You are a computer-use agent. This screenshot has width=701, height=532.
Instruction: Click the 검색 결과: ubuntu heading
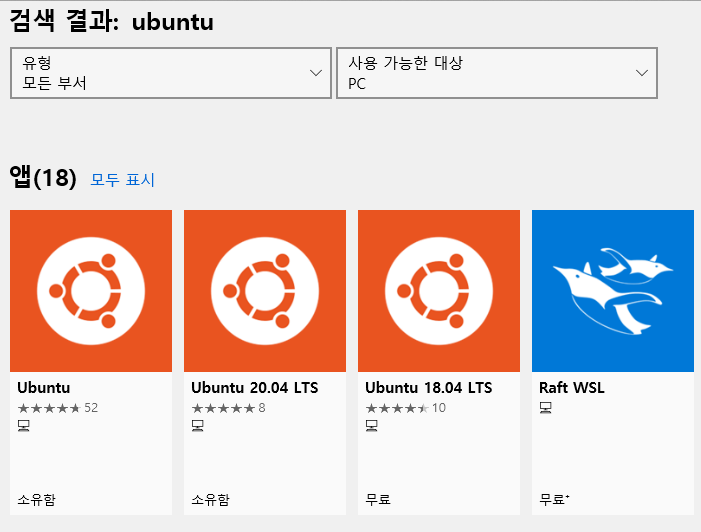(111, 21)
